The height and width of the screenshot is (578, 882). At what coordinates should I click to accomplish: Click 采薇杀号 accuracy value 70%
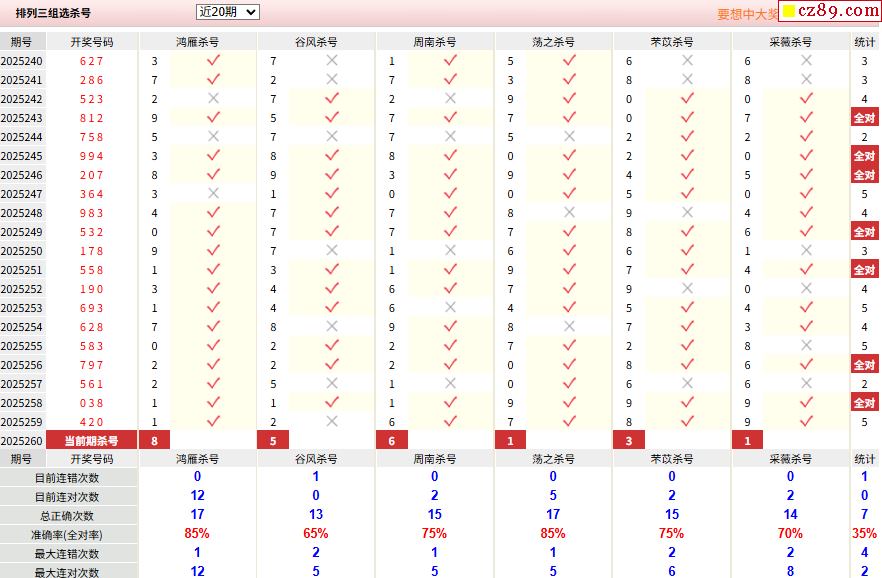pos(790,533)
